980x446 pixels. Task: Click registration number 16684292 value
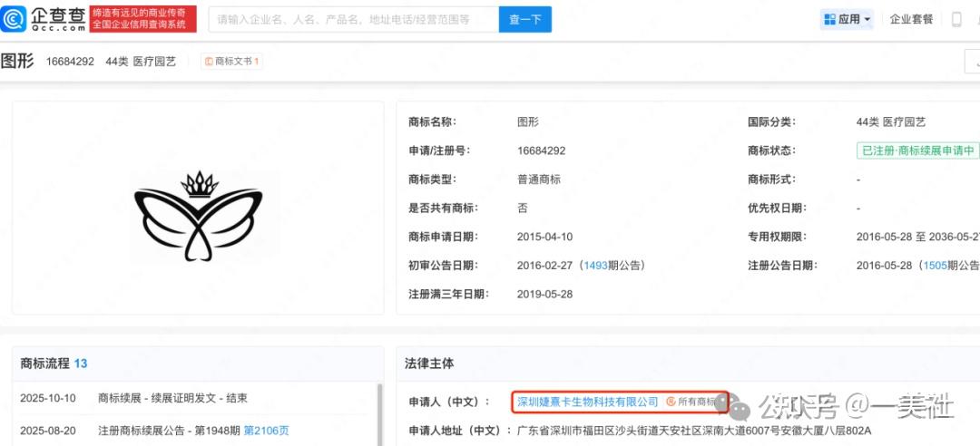click(541, 150)
